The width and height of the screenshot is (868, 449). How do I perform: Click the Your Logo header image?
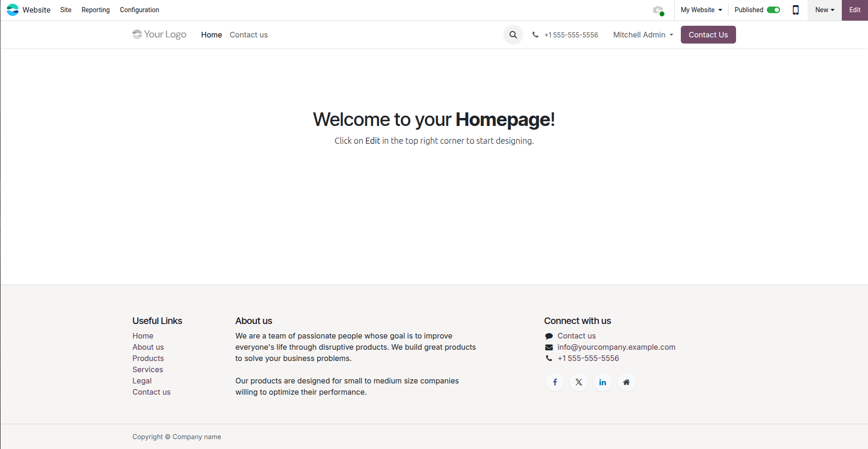point(159,34)
